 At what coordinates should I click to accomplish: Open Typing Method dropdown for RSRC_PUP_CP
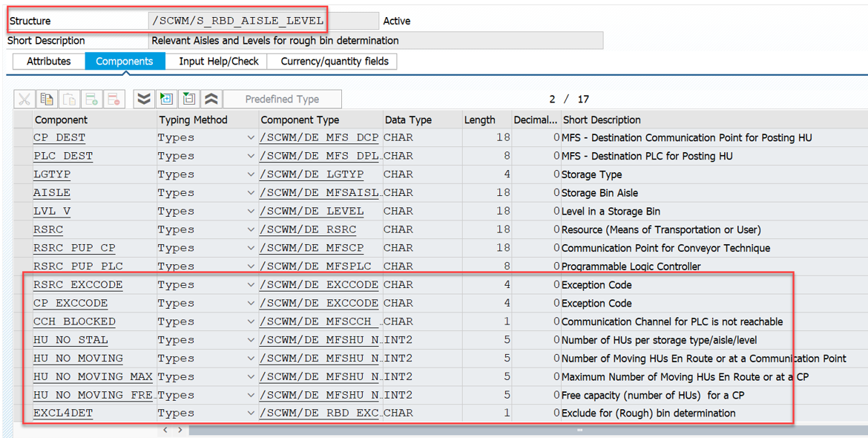[251, 247]
